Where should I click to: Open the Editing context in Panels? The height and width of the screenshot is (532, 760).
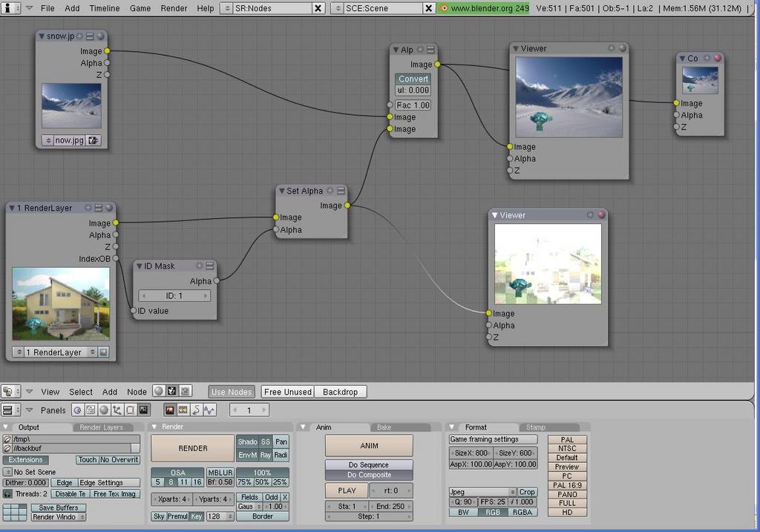130,410
